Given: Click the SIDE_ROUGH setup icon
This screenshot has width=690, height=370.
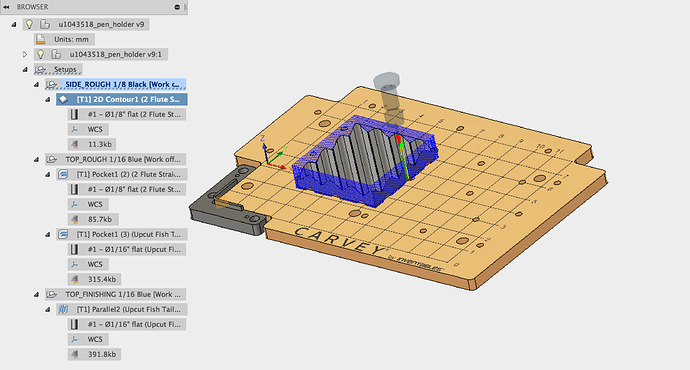Looking at the screenshot, I should tap(52, 84).
